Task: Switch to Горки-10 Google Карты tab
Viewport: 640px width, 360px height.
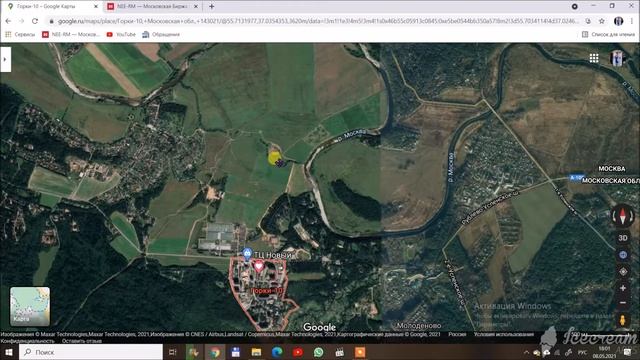Action: pyautogui.click(x=51, y=7)
